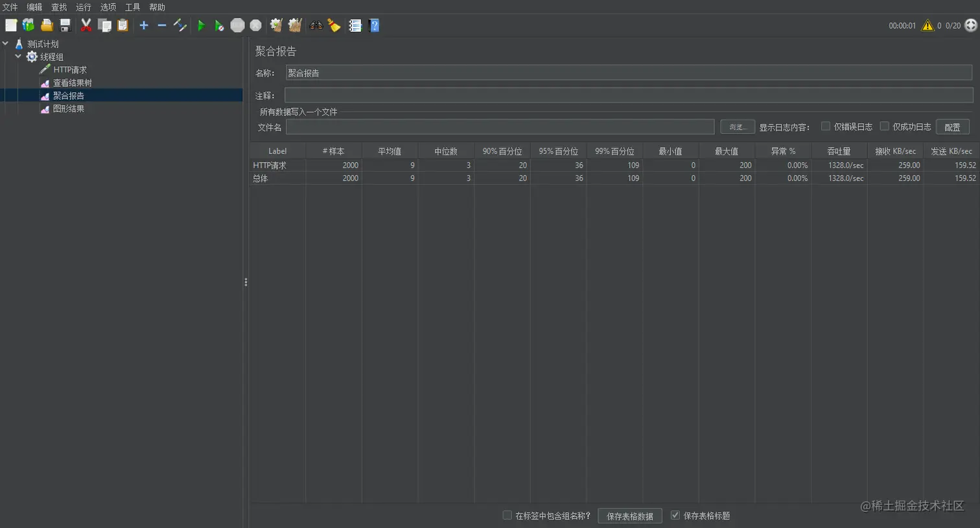The image size is (980, 528).
Task: Collapse all tree nodes with minus icon
Action: point(162,25)
